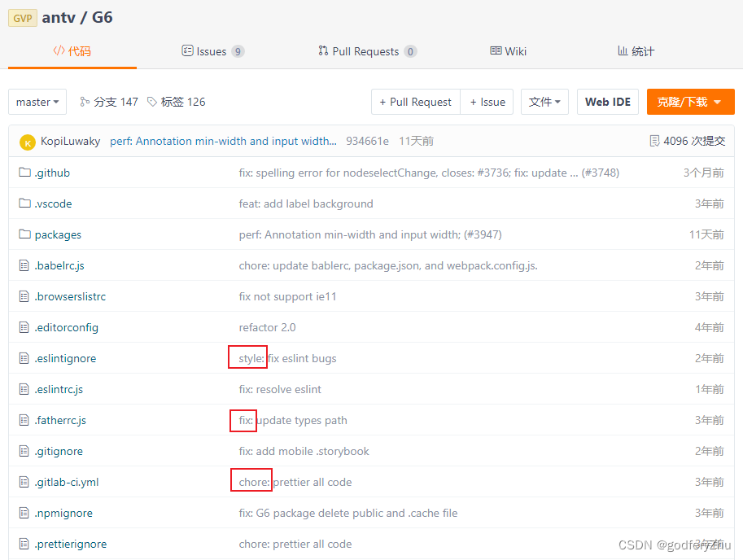Screen dimensions: 743x560
Task: Click commit message 'refactor 2.0'
Action: coord(267,327)
